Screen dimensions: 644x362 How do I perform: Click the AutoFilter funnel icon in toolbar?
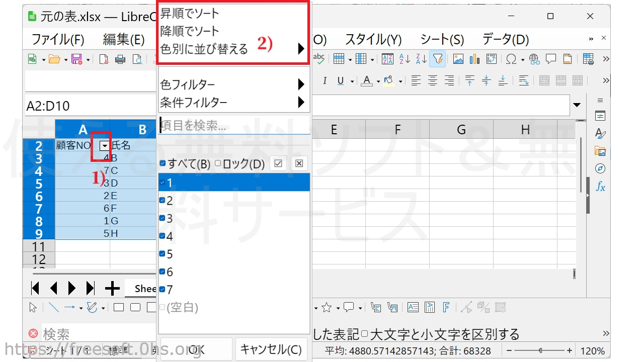click(x=438, y=59)
